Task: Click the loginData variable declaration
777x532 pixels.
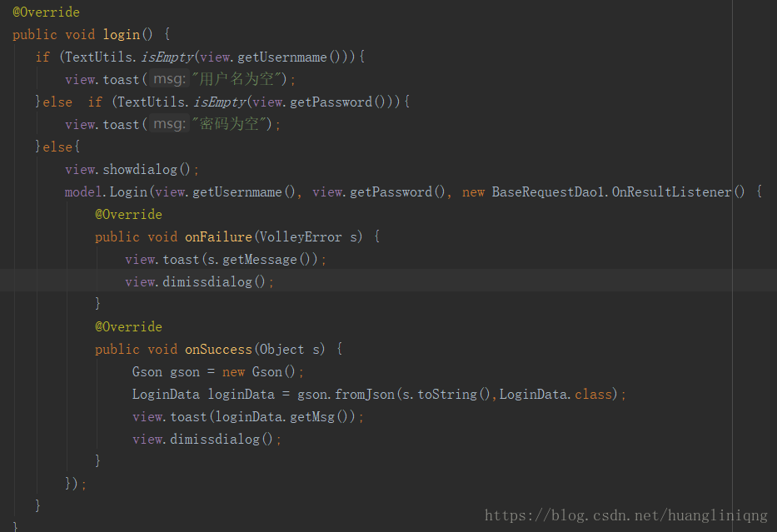Action: [x=241, y=395]
